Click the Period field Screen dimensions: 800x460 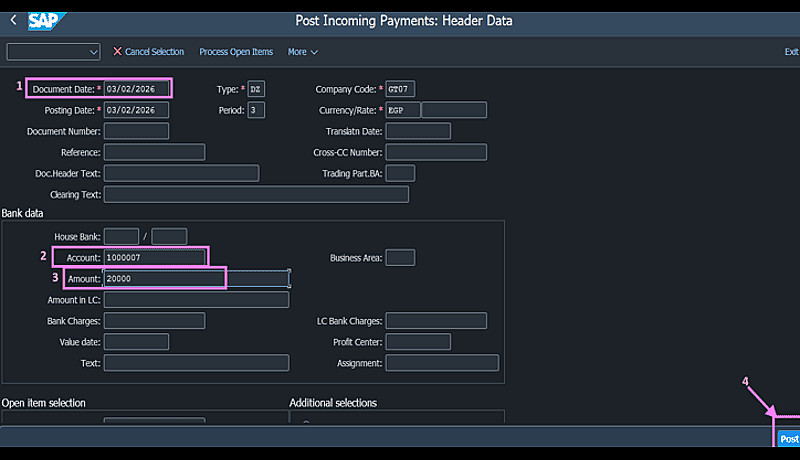[x=256, y=110]
